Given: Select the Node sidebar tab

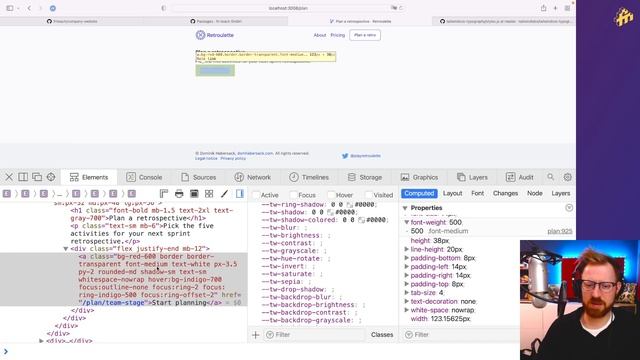Looking at the screenshot, I should (534, 193).
